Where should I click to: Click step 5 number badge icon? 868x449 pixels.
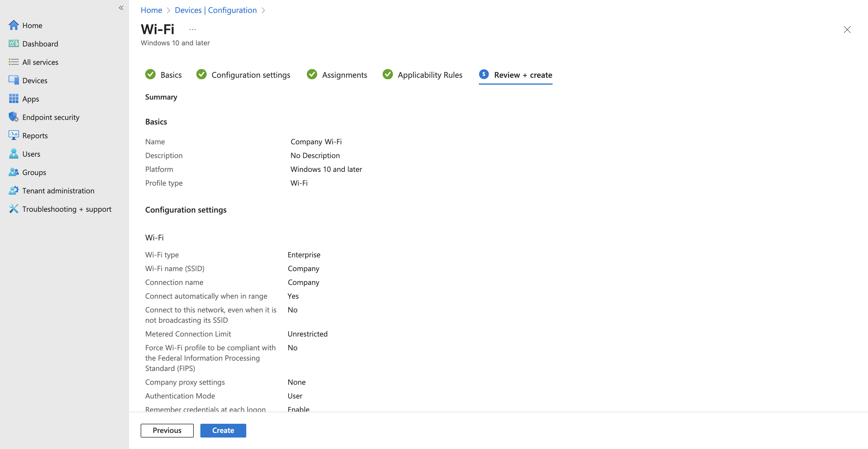pyautogui.click(x=484, y=74)
